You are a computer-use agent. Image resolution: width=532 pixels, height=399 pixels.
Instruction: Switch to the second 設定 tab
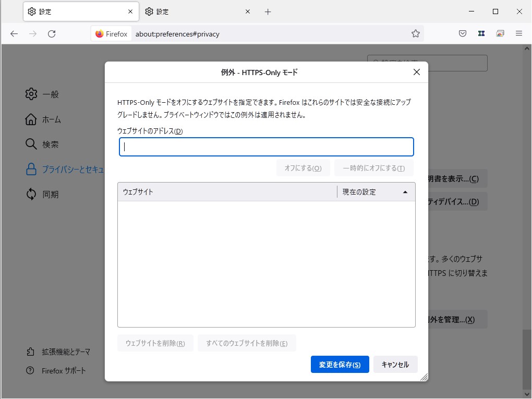pyautogui.click(x=198, y=11)
